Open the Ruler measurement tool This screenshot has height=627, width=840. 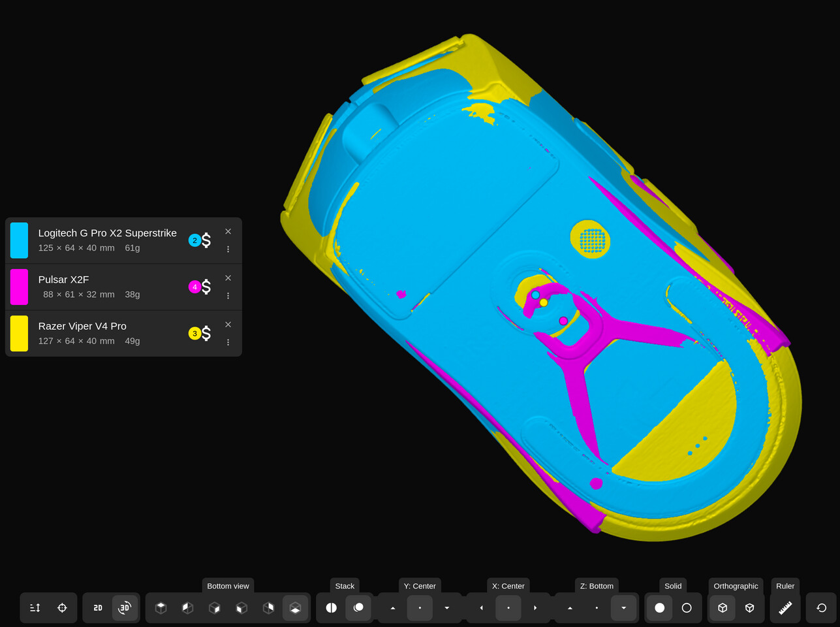coord(785,607)
